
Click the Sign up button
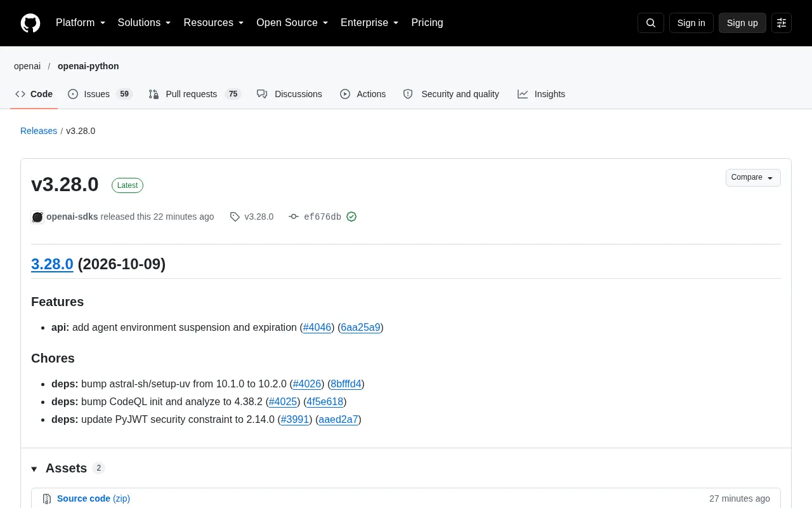tap(742, 23)
